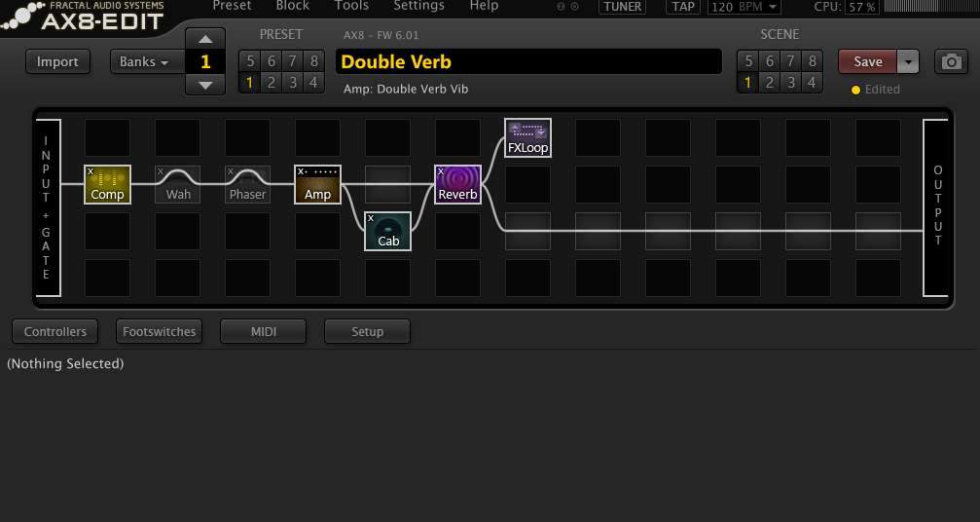Open the Setup panel
This screenshot has width=980, height=522.
coord(368,331)
